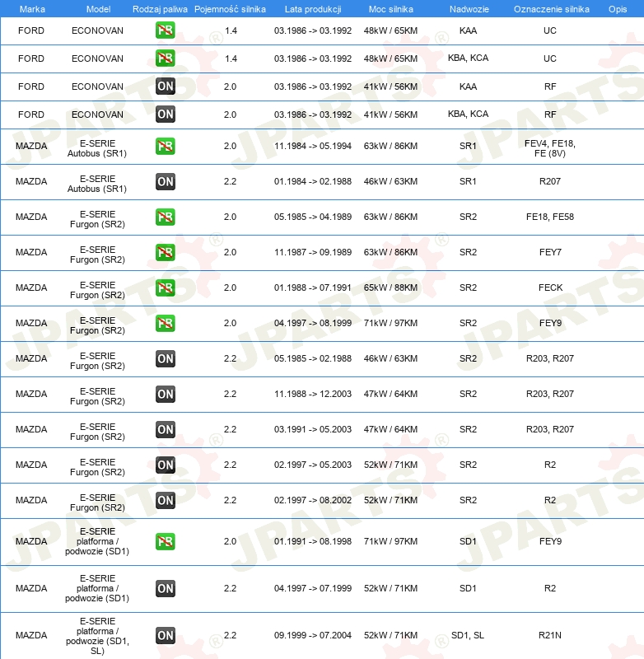Image resolution: width=644 pixels, height=659 pixels.
Task: Click the date range '02.1997 -> 08.2002'
Action: 313,500
